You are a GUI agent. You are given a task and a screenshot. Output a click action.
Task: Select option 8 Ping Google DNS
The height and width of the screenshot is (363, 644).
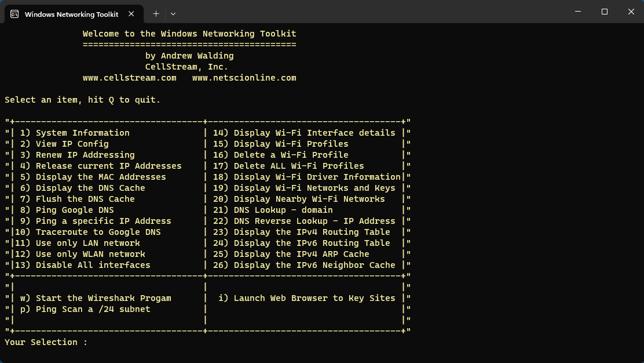click(69, 209)
